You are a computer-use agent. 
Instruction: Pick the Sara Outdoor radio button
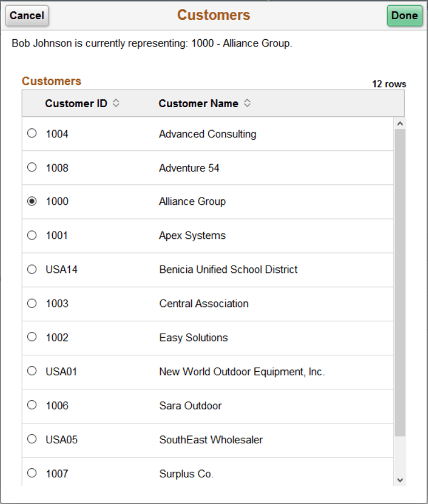tap(32, 405)
